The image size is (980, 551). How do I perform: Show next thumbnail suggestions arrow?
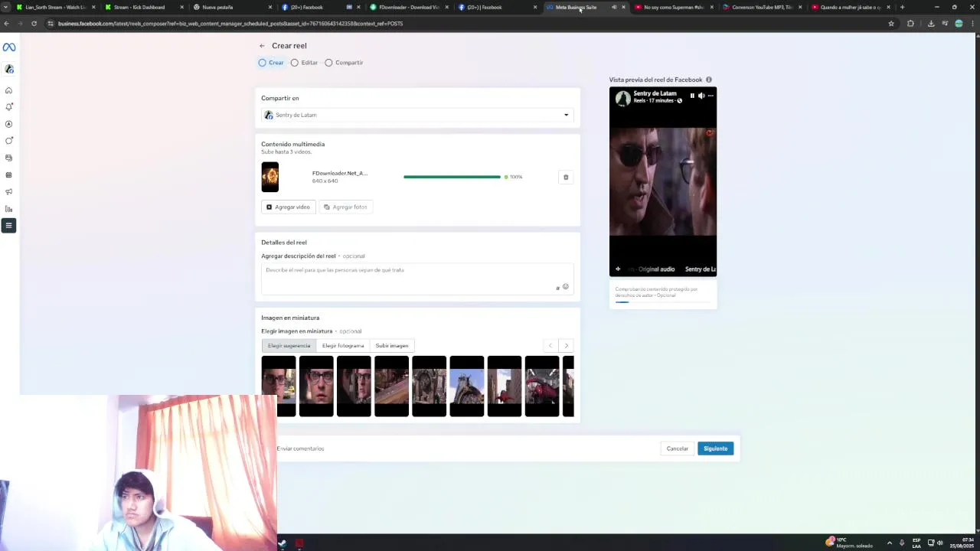pos(567,345)
